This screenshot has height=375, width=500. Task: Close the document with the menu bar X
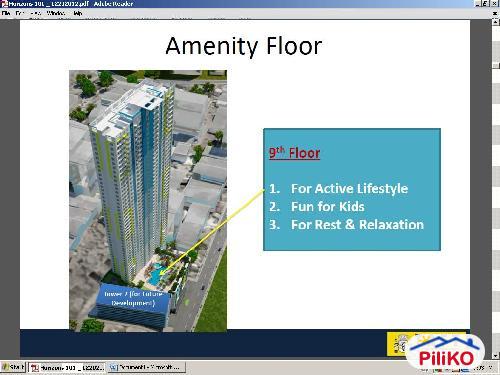tap(495, 13)
